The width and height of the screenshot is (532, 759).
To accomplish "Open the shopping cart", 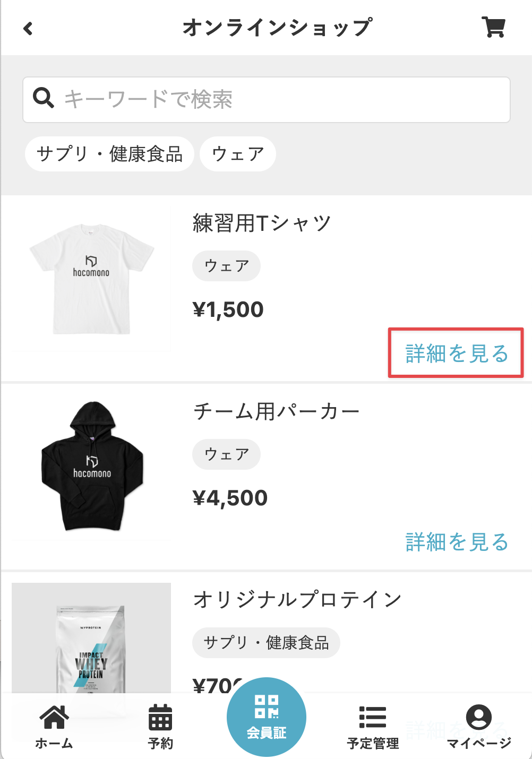I will tap(493, 27).
